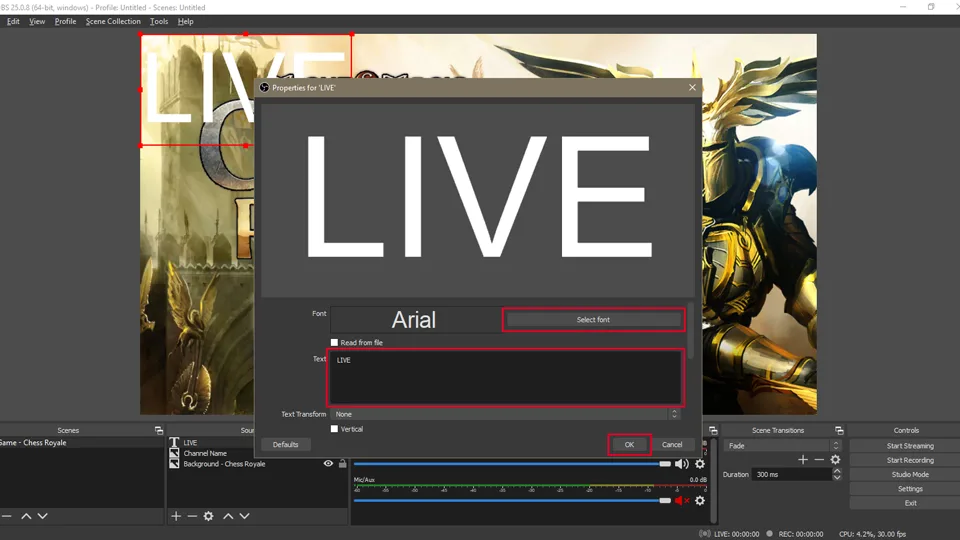960x540 pixels.
Task: Click the Text input box containing LIVE
Action: tap(506, 377)
